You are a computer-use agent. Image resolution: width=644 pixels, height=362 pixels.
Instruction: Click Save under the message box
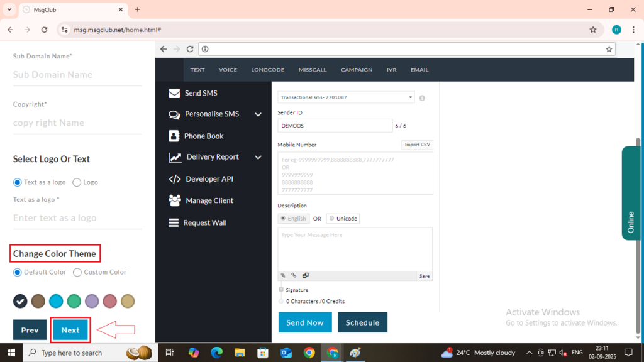click(425, 277)
